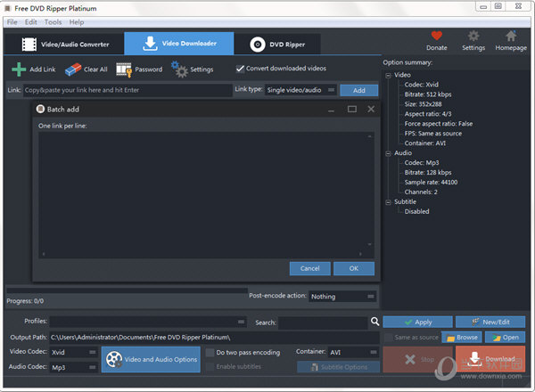The height and width of the screenshot is (392, 535).
Task: Toggle Same as source checkbox
Action: (x=388, y=338)
